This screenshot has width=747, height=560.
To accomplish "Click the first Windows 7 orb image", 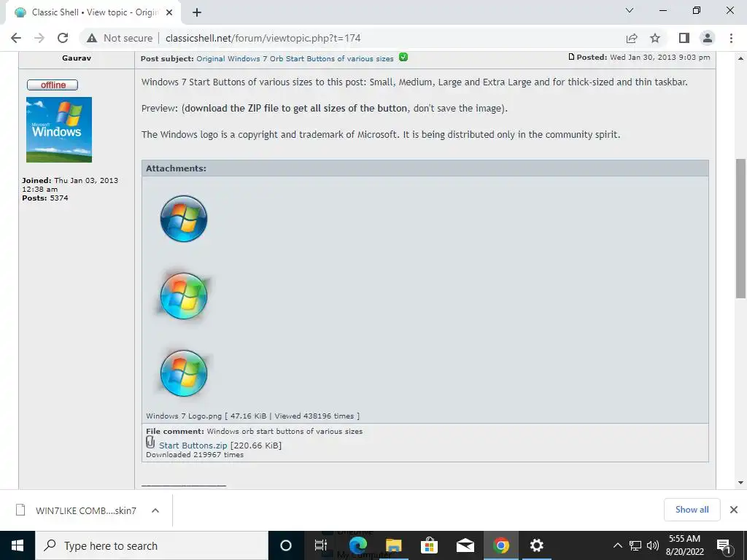I will (x=183, y=219).
